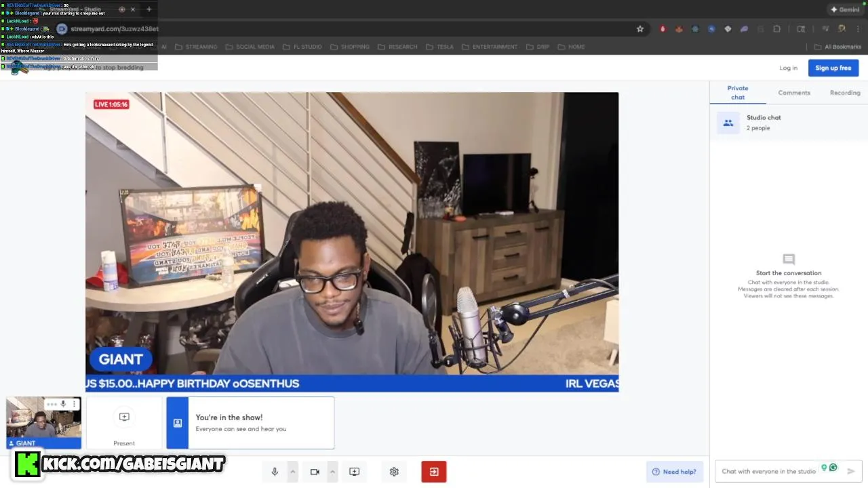868x488 pixels.
Task: Open the Studio chat conversation
Action: tap(789, 123)
